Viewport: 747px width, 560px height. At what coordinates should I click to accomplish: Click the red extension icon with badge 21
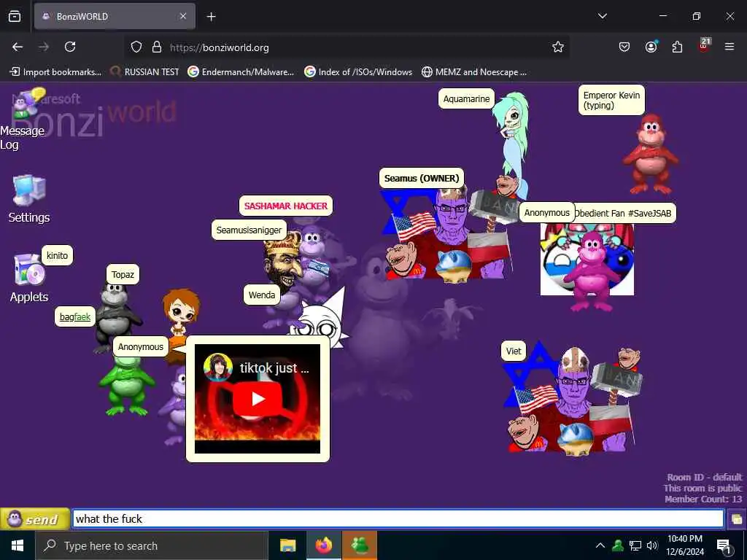click(x=704, y=45)
